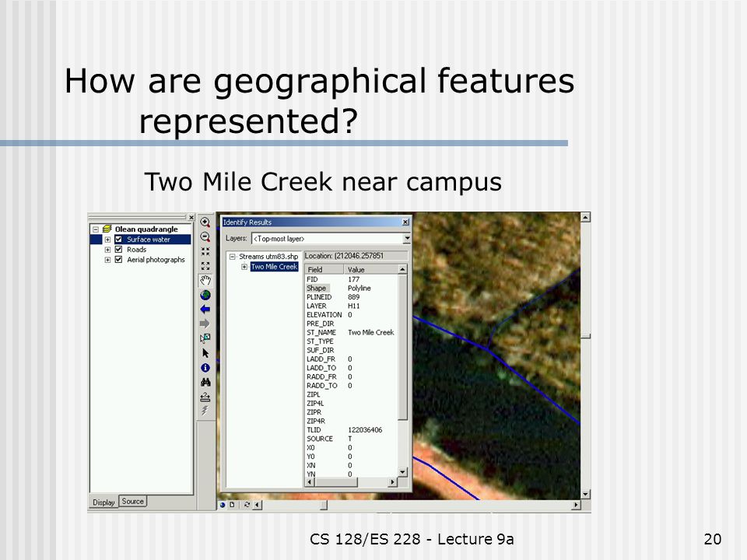Collapse the Olean quadrangle data frame
The image size is (747, 560).
(x=96, y=229)
